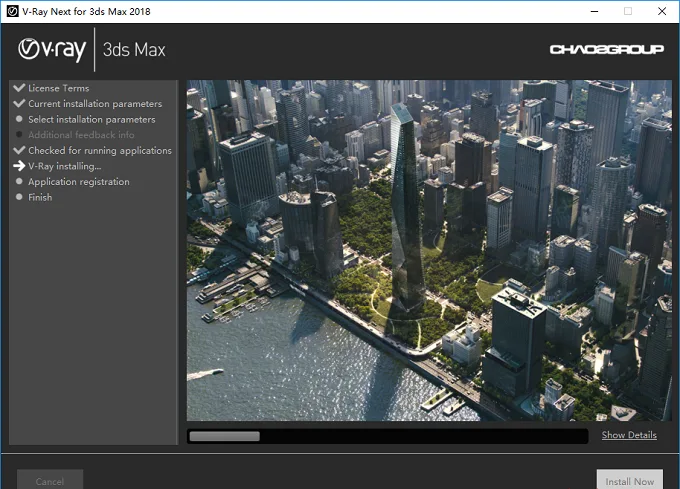This screenshot has height=489, width=680.
Task: Close the installer window
Action: pyautogui.click(x=662, y=11)
